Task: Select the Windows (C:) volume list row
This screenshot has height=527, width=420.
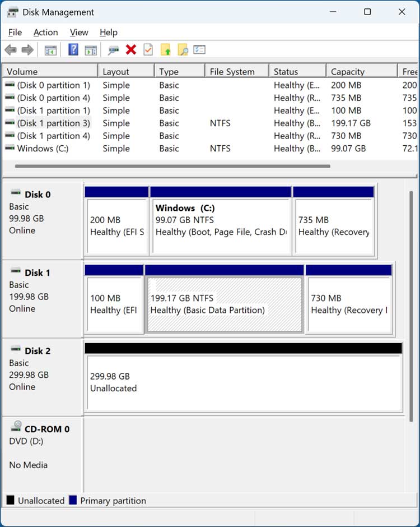Action: [x=210, y=149]
